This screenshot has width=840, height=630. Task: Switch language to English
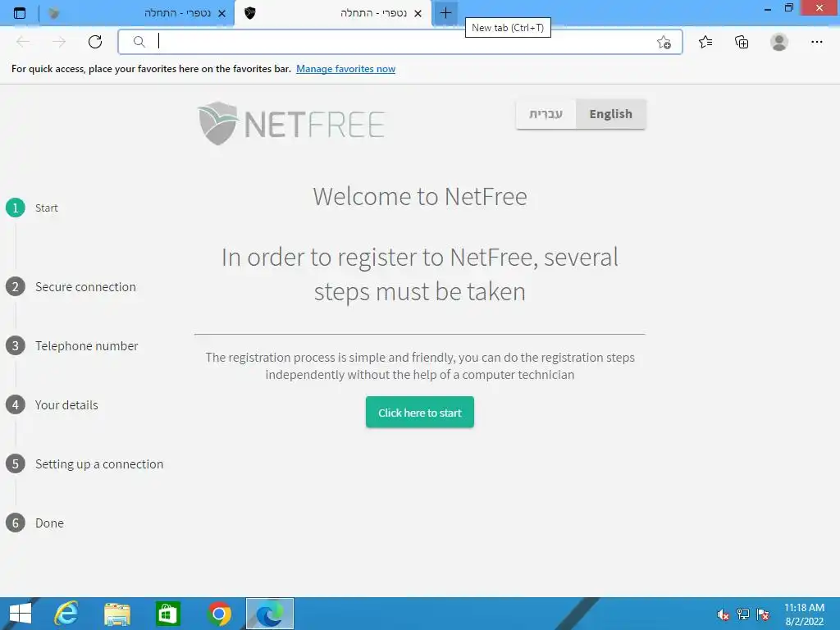(610, 114)
